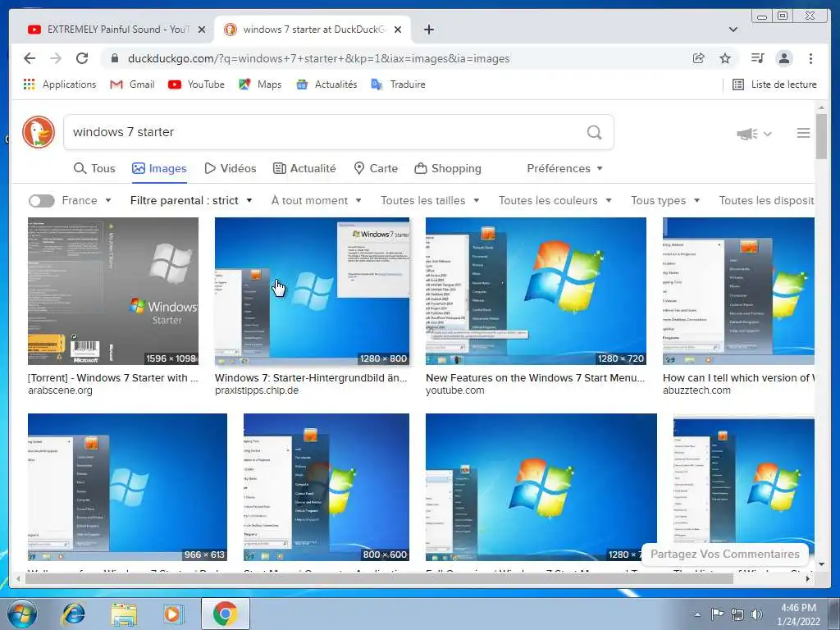
Task: Go back with the browser back arrow
Action: coord(30,58)
